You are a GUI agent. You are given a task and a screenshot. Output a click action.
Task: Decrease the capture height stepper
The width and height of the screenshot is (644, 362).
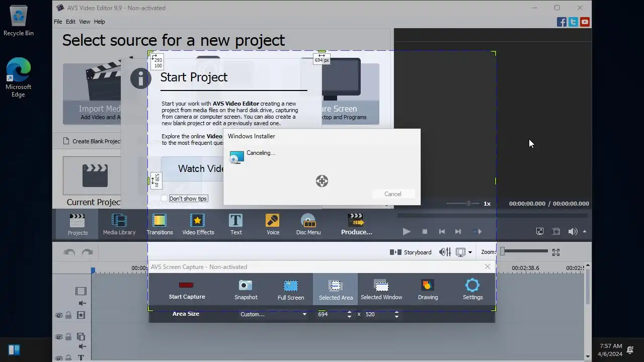(x=396, y=317)
